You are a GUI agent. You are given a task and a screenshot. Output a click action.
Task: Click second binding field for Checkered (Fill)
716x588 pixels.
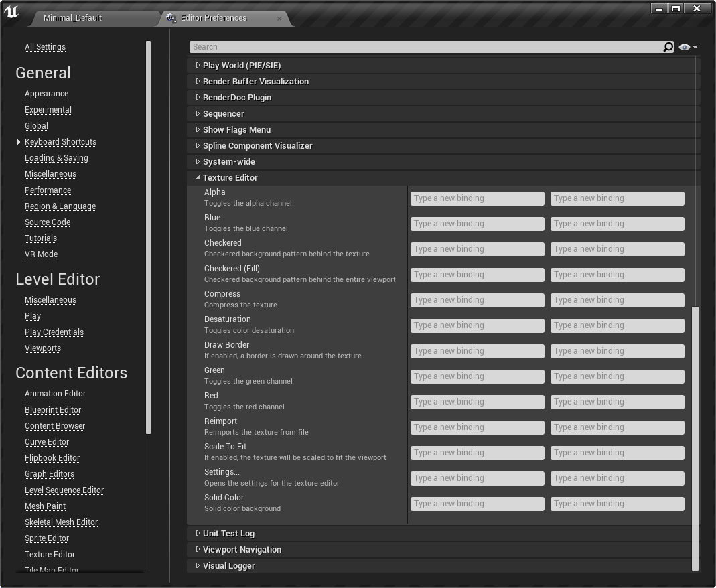click(x=618, y=275)
